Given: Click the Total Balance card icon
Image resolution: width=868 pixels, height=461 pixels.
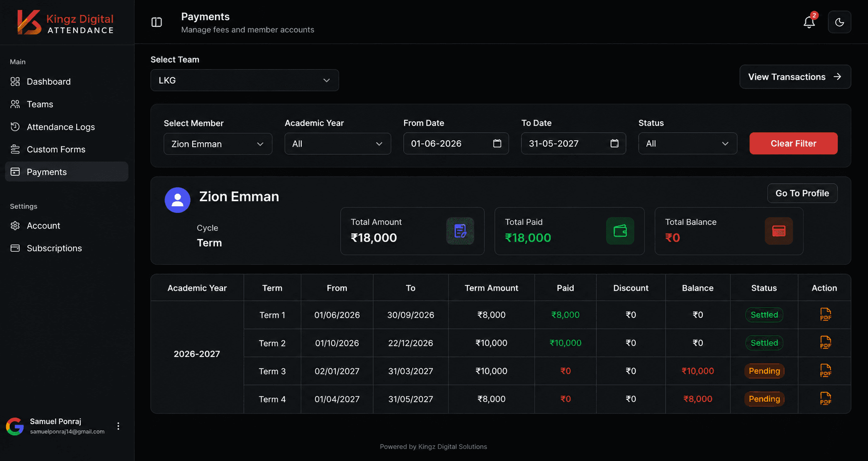Looking at the screenshot, I should click(779, 231).
